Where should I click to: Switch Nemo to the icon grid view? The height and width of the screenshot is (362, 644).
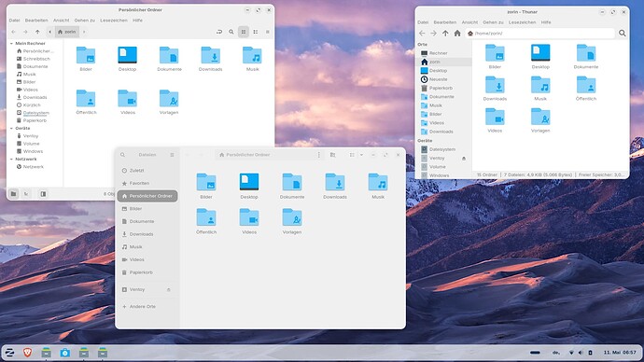[244, 32]
